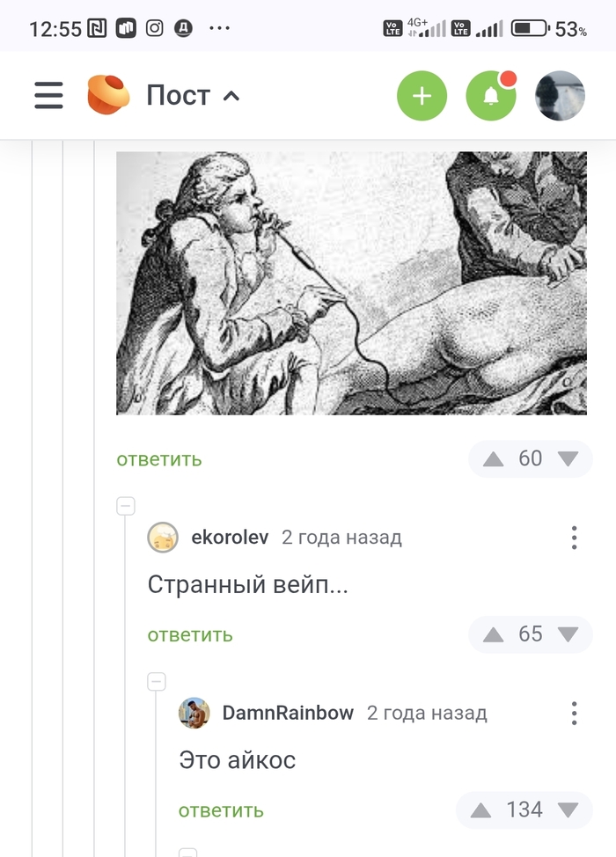The height and width of the screenshot is (857, 616).
Task: Open notifications bell
Action: (x=491, y=96)
